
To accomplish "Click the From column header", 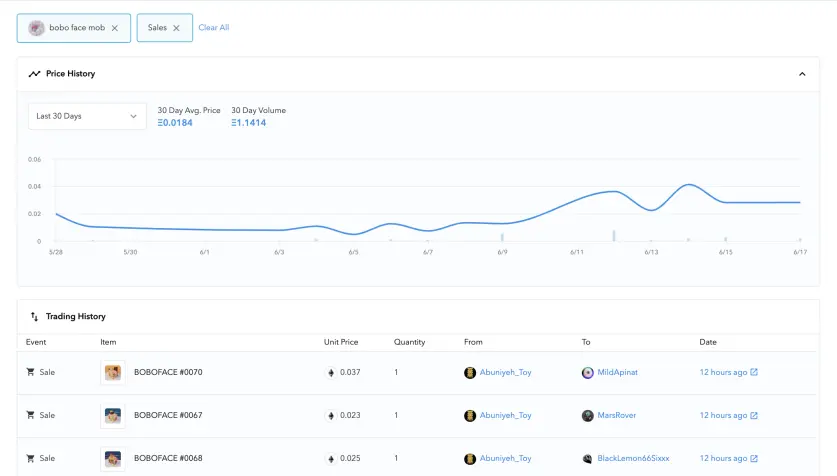I will (473, 342).
